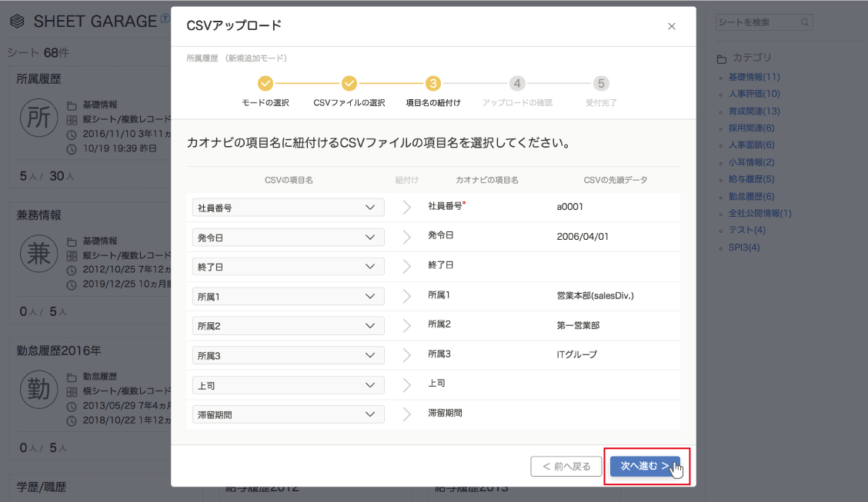
Task: Open the 上司 CSV column dropdown
Action: 289,385
